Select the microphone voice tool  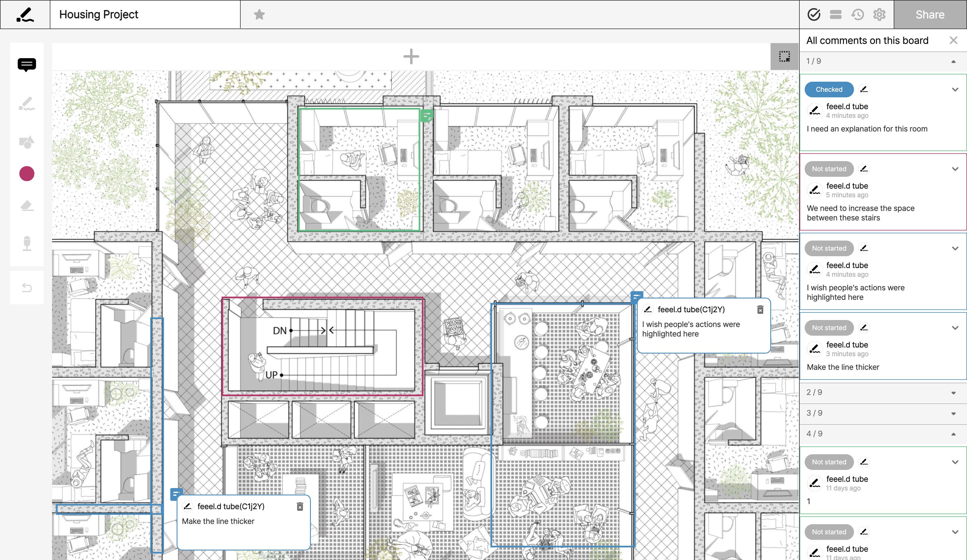[27, 244]
